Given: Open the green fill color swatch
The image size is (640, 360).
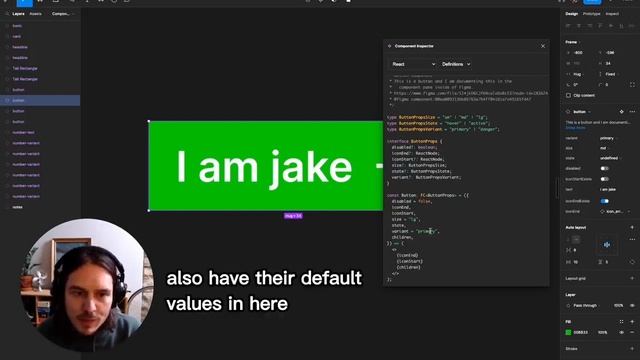Looking at the screenshot, I should coord(568,333).
